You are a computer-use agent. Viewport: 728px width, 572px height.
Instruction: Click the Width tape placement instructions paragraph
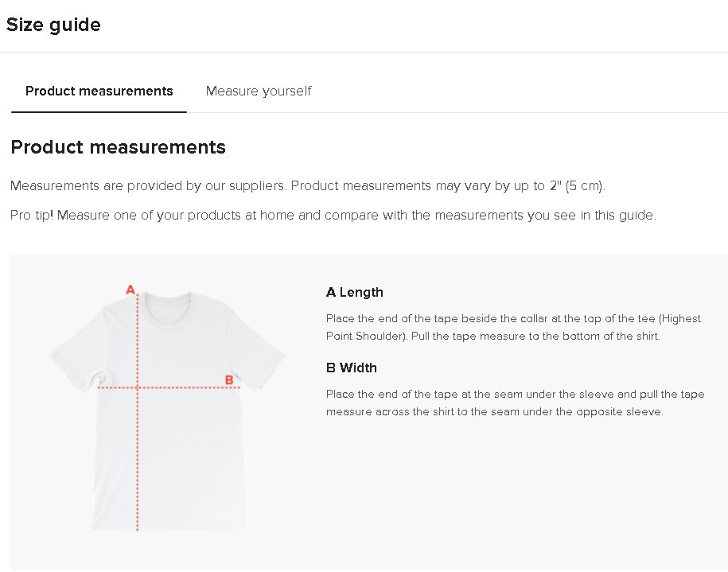click(515, 403)
